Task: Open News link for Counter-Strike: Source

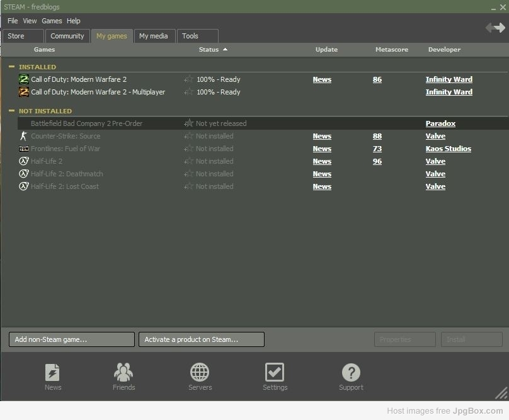Action: click(322, 136)
